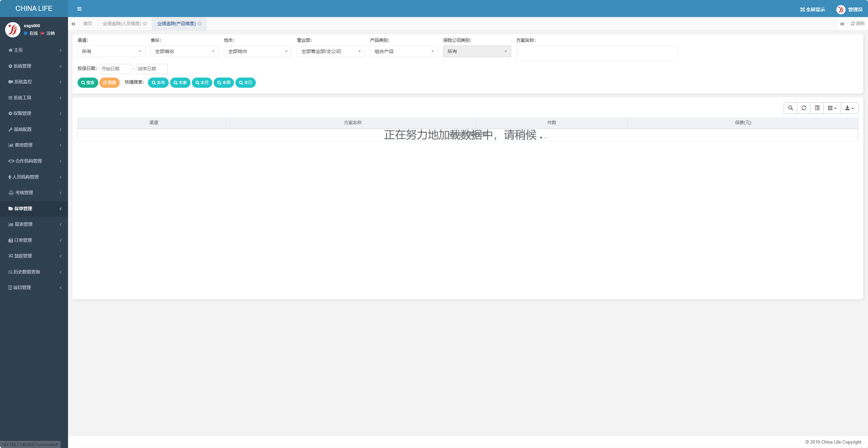The width and height of the screenshot is (868, 448).
Task: Open the 营业部 dropdown
Action: 331,51
